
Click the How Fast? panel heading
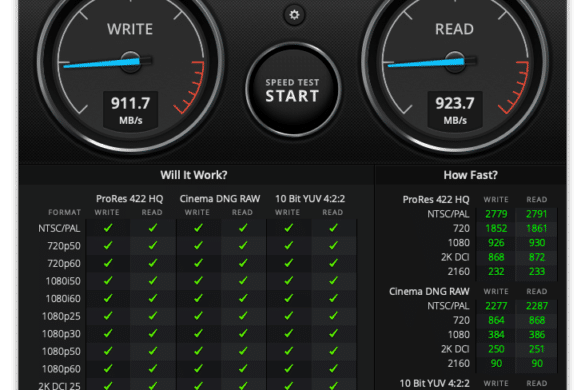pyautogui.click(x=470, y=175)
